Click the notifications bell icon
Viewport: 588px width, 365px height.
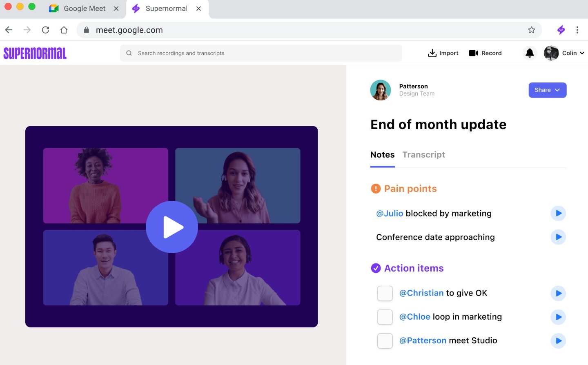coord(530,53)
